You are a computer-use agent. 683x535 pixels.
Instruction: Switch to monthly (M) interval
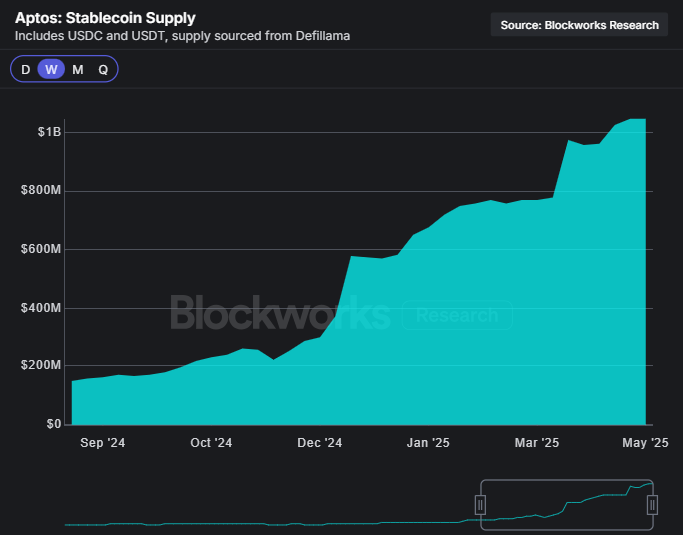[x=78, y=69]
